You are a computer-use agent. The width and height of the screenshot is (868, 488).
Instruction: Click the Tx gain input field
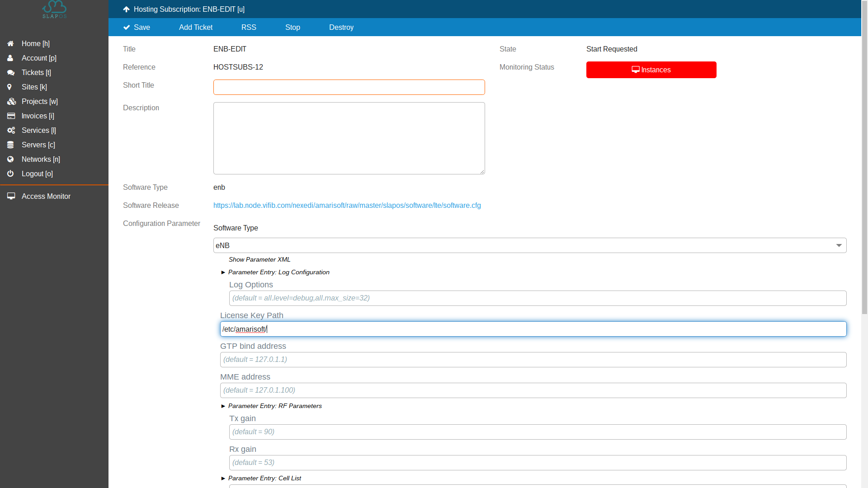tap(538, 432)
